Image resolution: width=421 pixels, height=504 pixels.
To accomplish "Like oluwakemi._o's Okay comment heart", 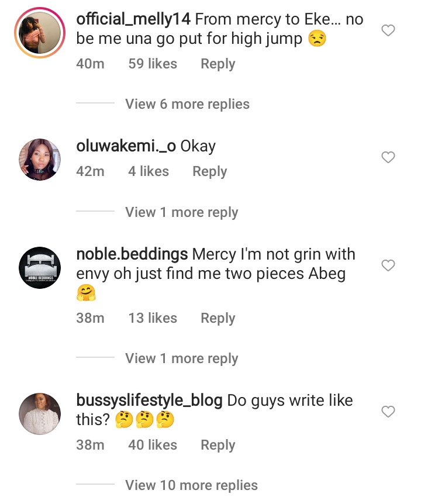I will [388, 157].
